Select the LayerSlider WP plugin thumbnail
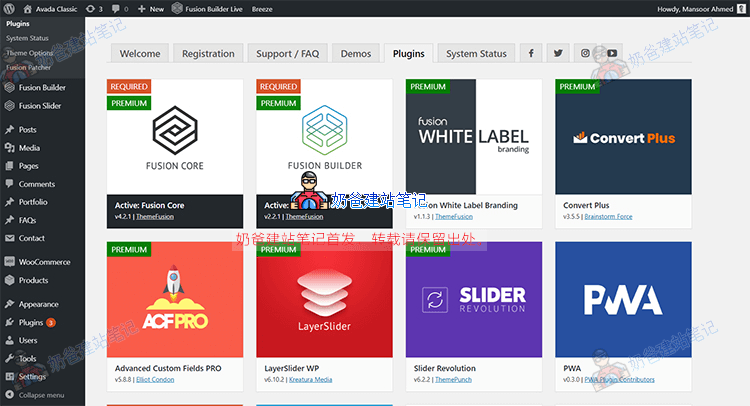The image size is (750, 406). click(x=322, y=300)
